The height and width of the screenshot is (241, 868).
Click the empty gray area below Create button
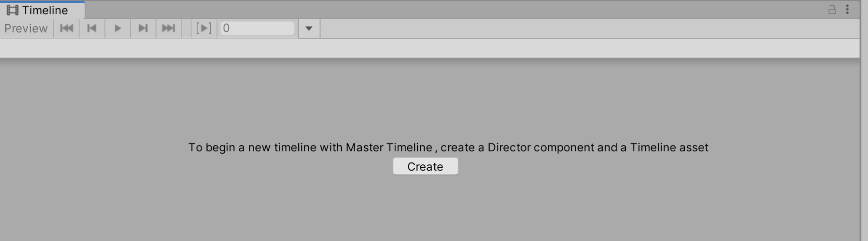(426, 208)
